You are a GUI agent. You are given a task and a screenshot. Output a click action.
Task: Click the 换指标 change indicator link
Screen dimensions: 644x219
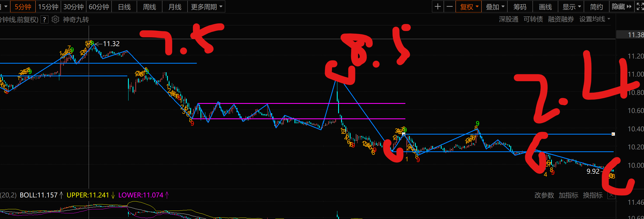pyautogui.click(x=593, y=195)
